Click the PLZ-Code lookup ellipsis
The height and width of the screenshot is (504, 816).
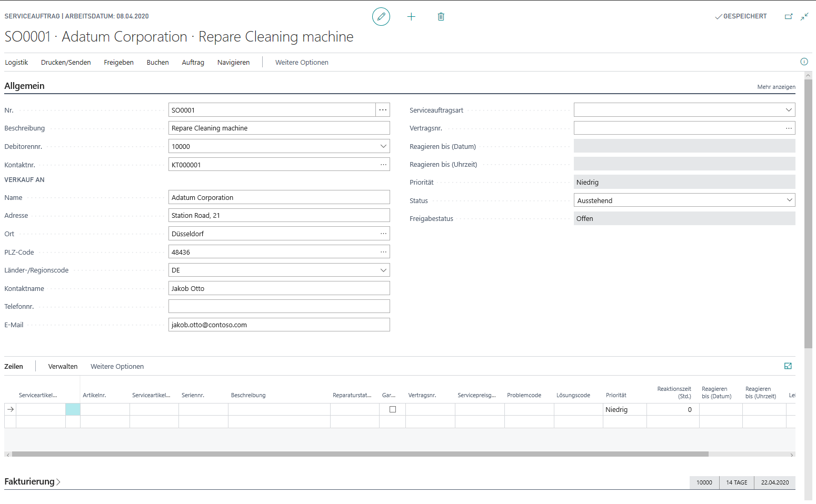(383, 252)
